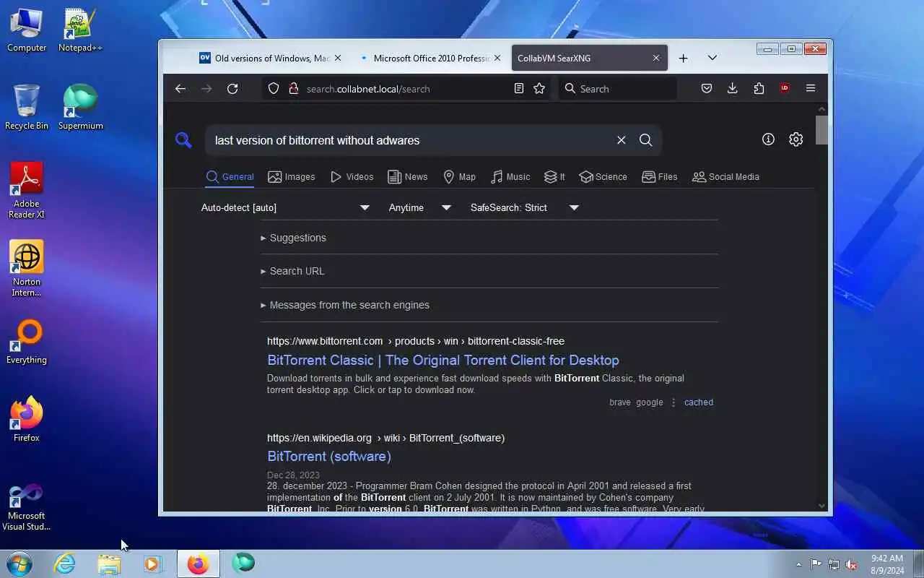
Task: Select the Videos search category
Action: pyautogui.click(x=352, y=177)
